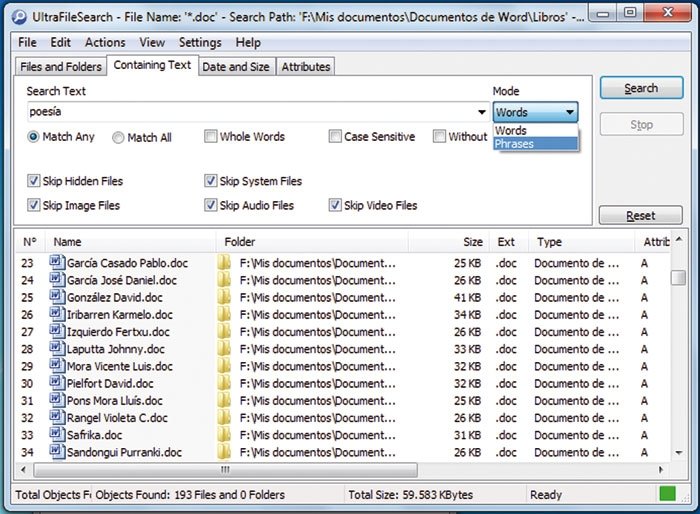
Task: Open the File menu
Action: [27, 42]
